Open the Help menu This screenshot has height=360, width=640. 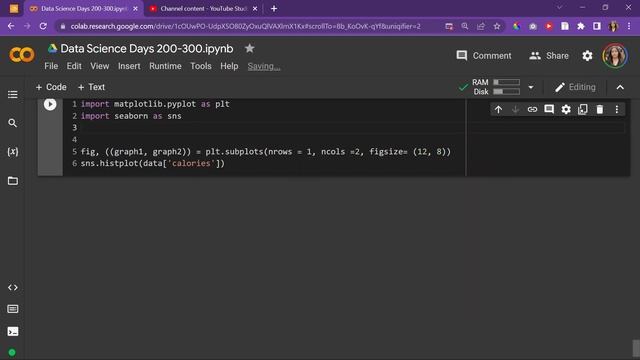229,66
